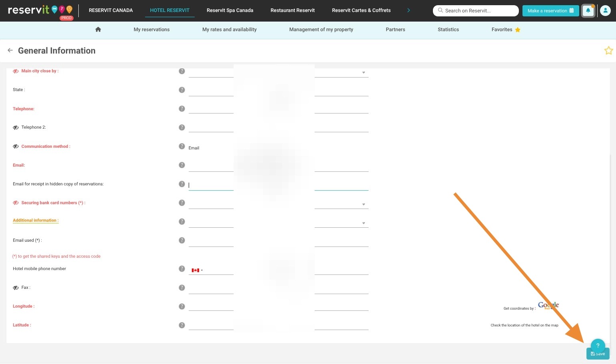Click Make a reservation button

[x=550, y=11]
